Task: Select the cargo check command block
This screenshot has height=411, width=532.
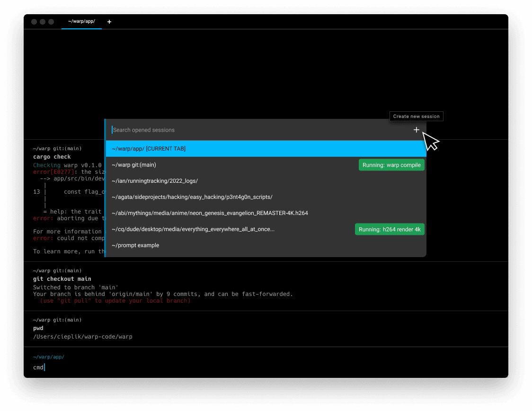Action: [x=66, y=199]
